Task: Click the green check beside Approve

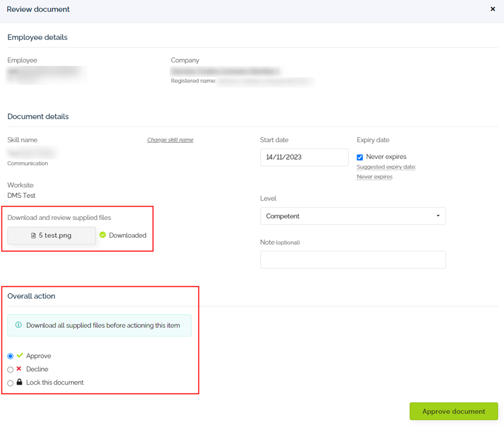Action: (20, 355)
